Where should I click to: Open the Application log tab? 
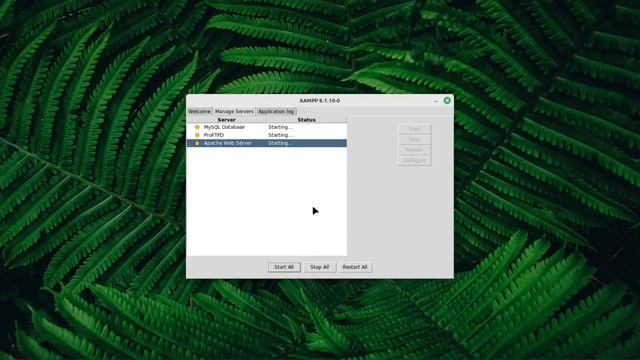pos(276,111)
